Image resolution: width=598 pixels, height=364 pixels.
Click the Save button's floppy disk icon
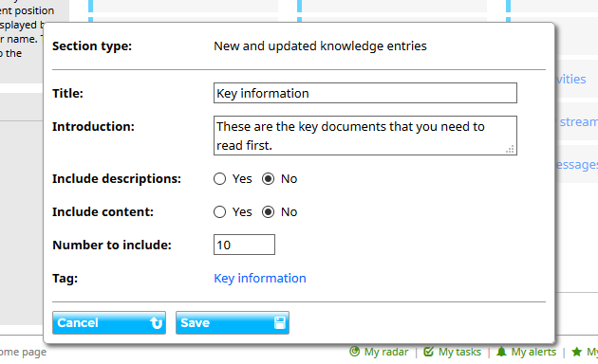click(x=280, y=323)
